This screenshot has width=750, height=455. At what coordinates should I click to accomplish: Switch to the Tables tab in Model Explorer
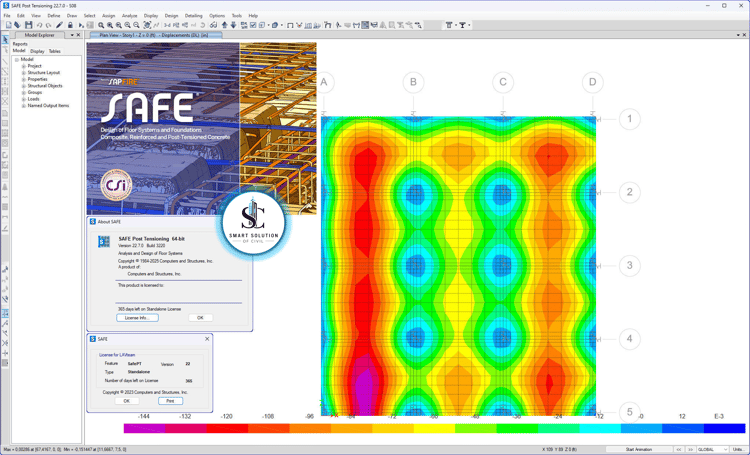[x=55, y=51]
